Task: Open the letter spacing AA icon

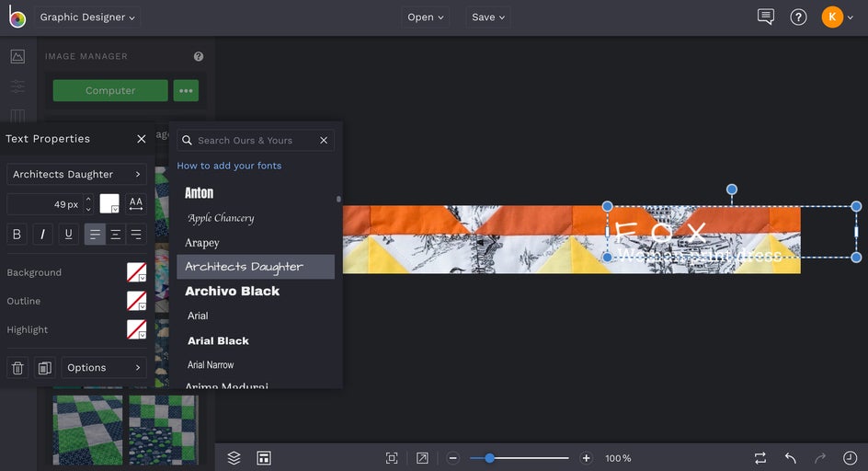Action: [x=136, y=203]
